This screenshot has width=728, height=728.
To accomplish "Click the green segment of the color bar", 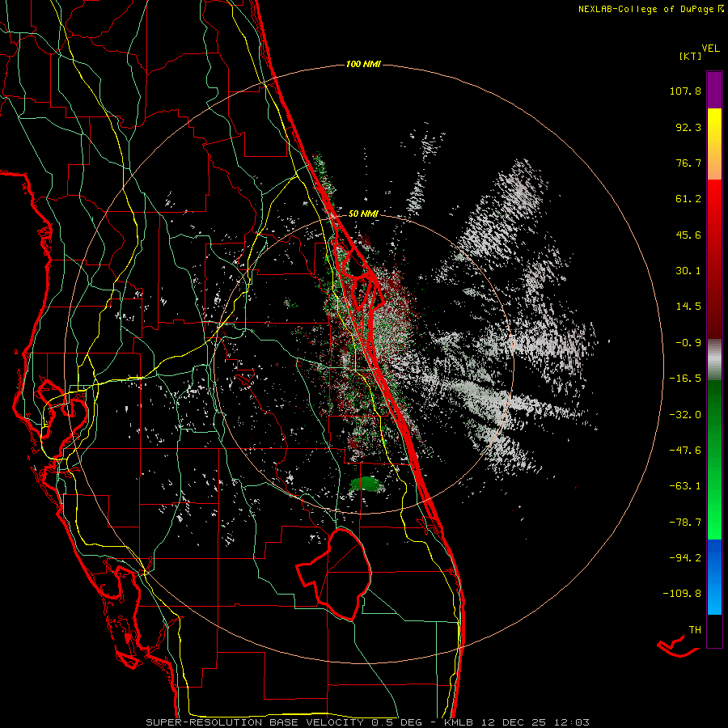I will pyautogui.click(x=714, y=459).
